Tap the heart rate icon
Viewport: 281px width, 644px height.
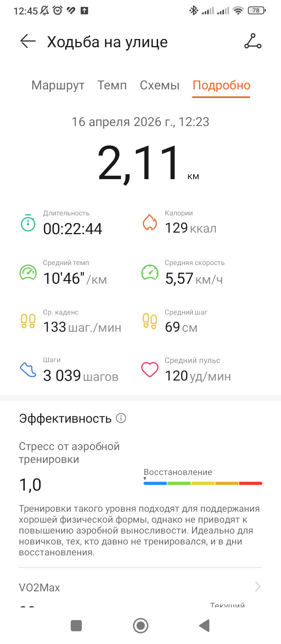(x=149, y=370)
